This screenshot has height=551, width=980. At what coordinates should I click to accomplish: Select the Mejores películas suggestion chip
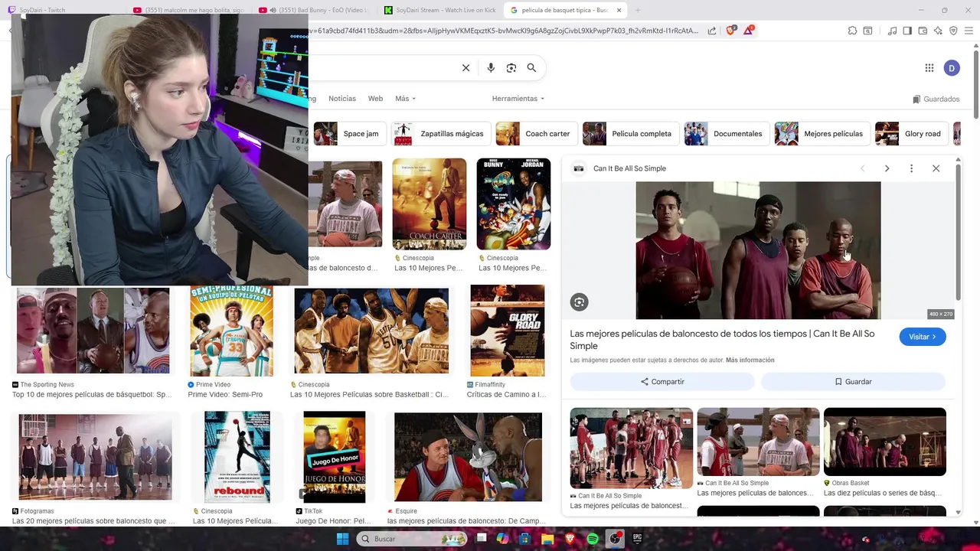[x=822, y=134]
